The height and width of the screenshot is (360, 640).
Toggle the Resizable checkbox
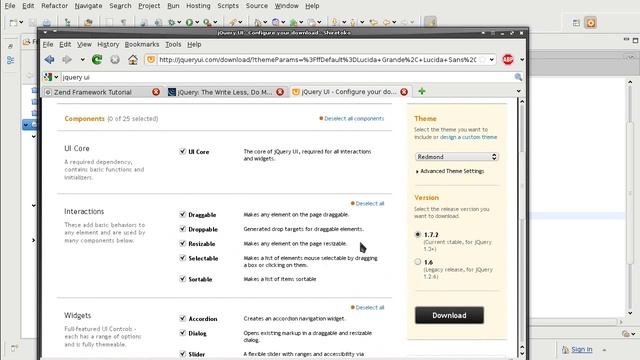tap(182, 243)
